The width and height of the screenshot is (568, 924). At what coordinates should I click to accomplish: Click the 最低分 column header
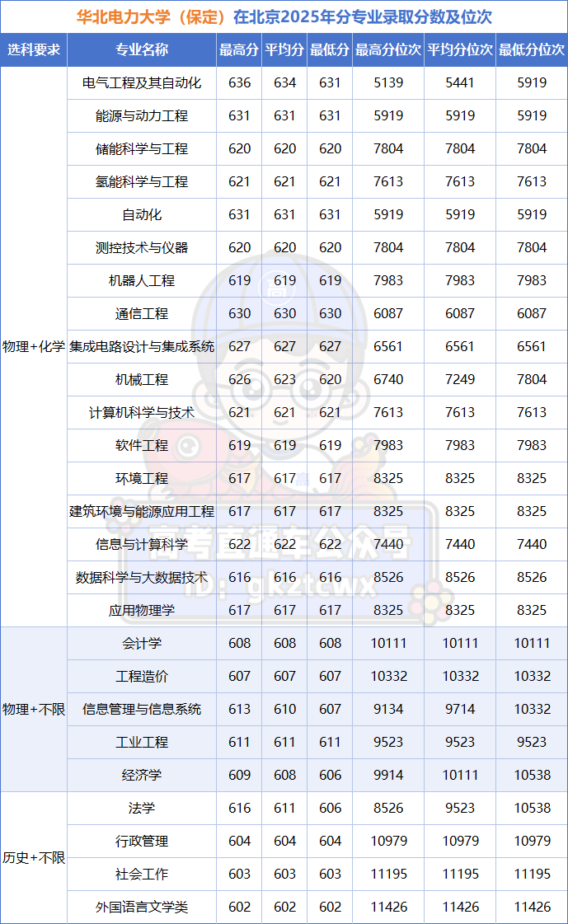pyautogui.click(x=330, y=50)
